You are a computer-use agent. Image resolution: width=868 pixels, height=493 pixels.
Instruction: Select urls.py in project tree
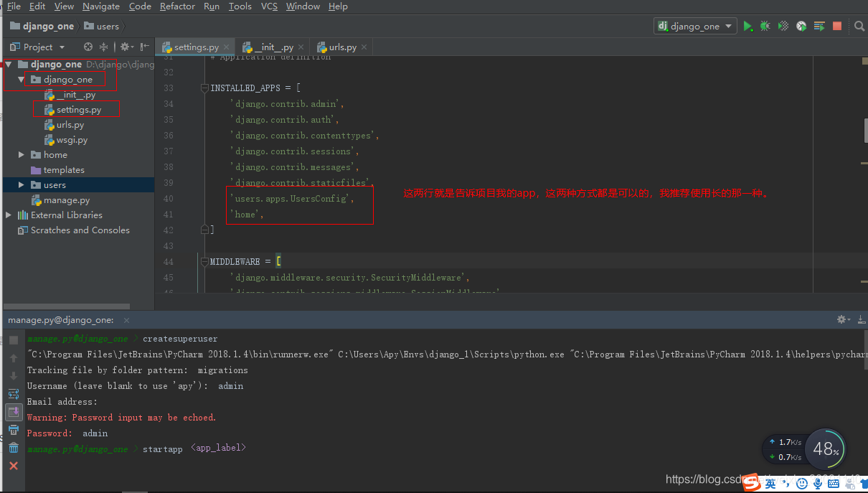[70, 125]
